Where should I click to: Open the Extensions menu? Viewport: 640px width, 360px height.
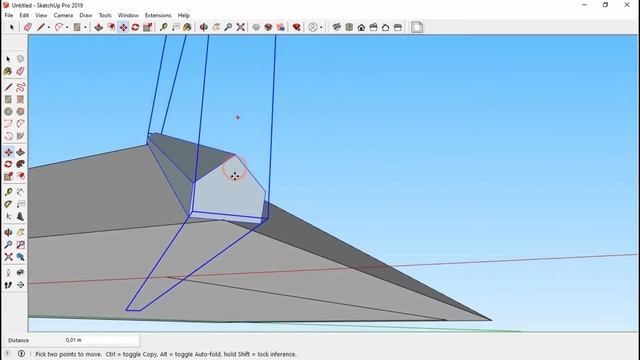tap(158, 15)
